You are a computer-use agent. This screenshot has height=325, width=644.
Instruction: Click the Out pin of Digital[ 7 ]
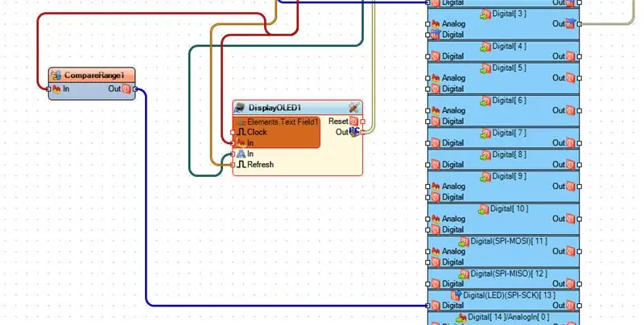coord(579,143)
